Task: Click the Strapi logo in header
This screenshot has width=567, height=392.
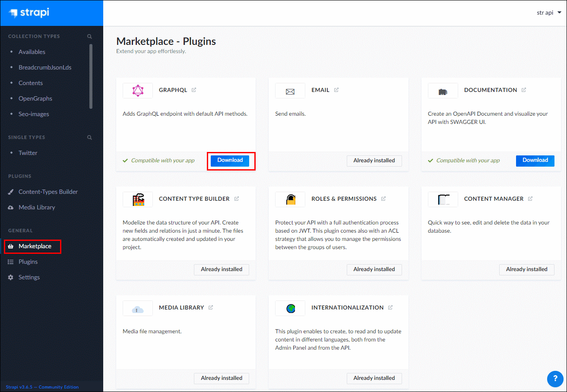Action: pyautogui.click(x=29, y=13)
